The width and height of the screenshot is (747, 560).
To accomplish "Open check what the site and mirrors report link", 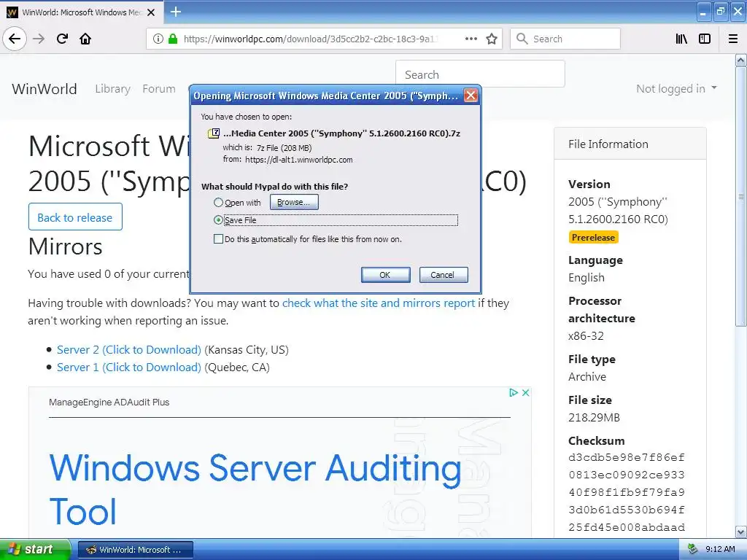I will click(x=379, y=303).
